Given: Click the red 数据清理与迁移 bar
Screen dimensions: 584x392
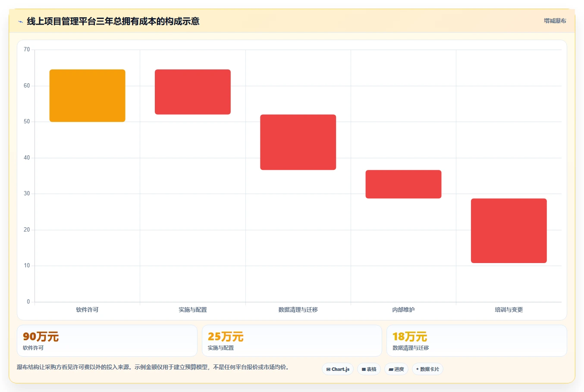Looking at the screenshot, I should [x=298, y=142].
